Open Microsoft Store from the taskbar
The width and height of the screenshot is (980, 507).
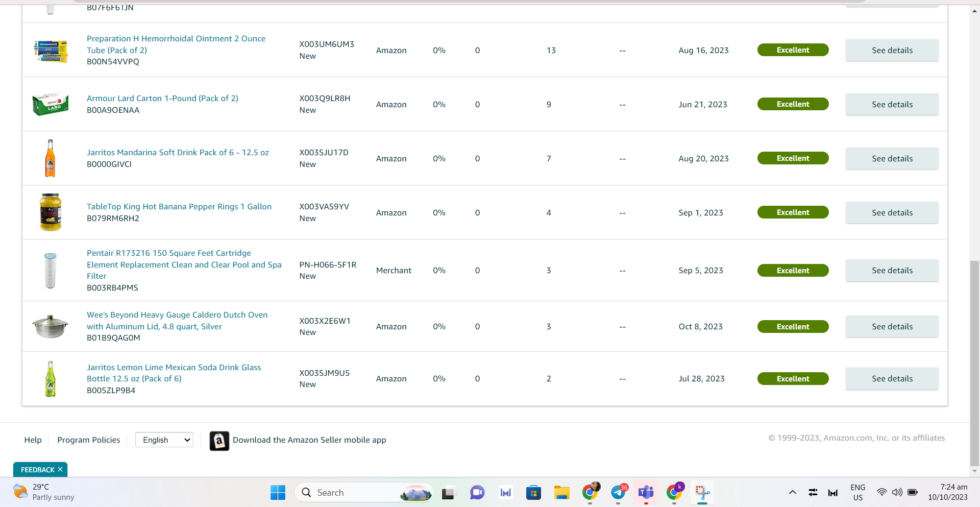coord(533,492)
